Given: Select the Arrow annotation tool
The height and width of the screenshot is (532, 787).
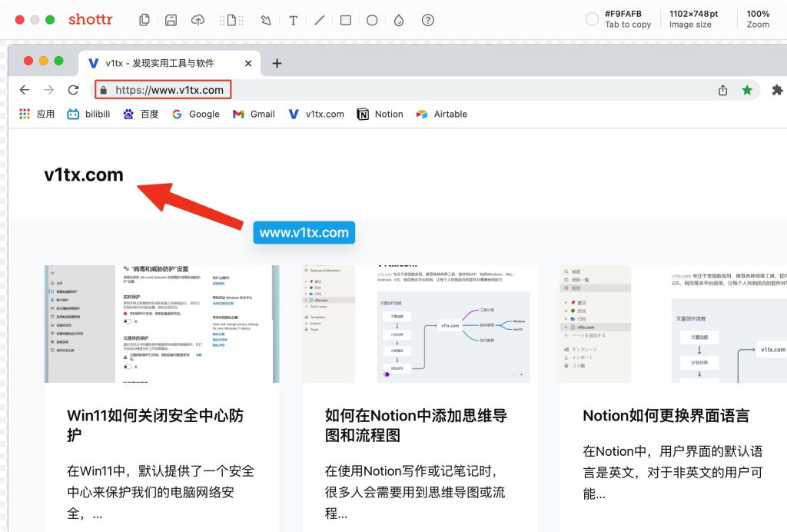Looking at the screenshot, I should (266, 20).
